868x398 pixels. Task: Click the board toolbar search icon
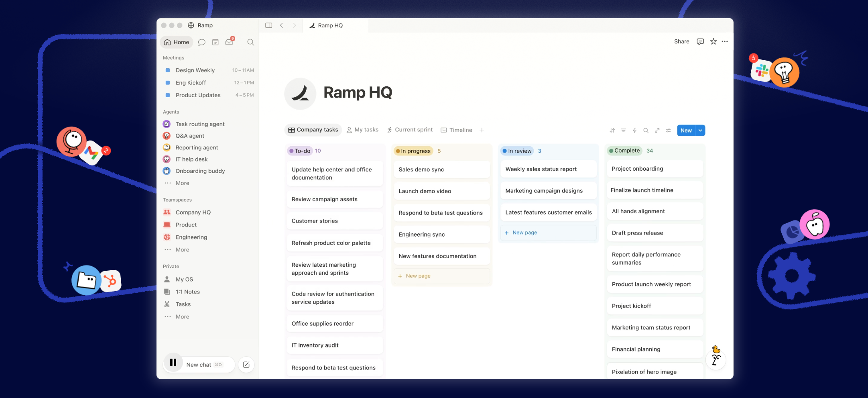point(646,131)
